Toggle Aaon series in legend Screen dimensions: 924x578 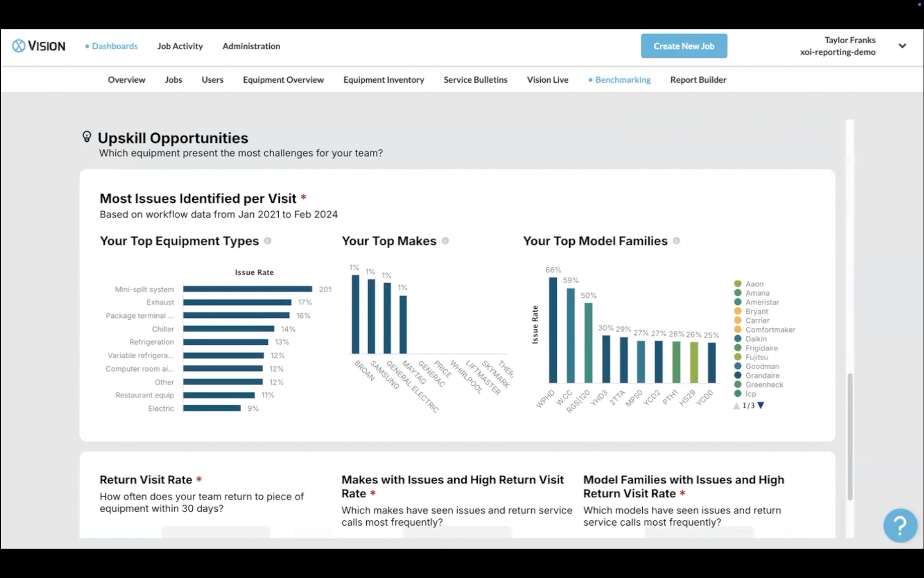754,284
